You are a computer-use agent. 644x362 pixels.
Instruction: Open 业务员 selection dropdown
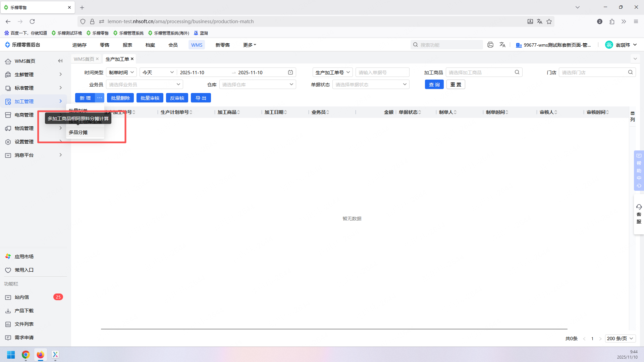[145, 84]
